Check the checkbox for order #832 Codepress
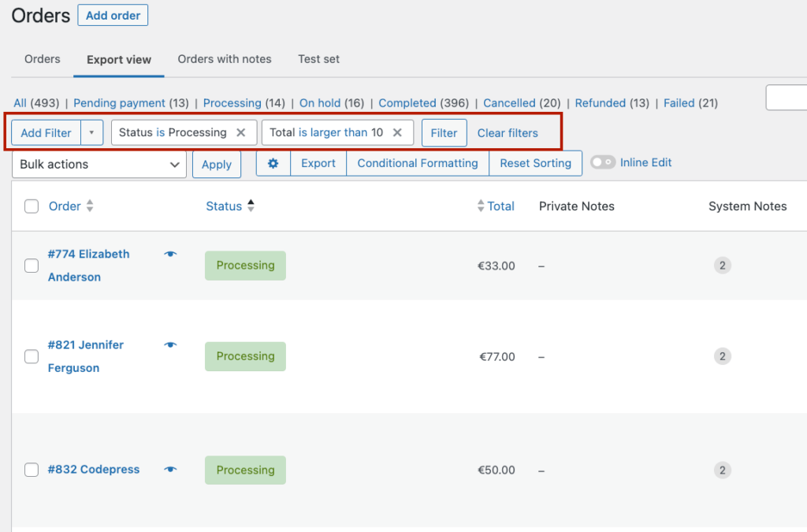Screen dimensions: 807x532 (x=32, y=469)
